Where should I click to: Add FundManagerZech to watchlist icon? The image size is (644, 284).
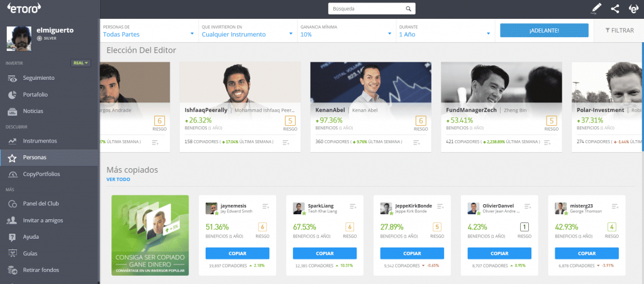tap(547, 143)
